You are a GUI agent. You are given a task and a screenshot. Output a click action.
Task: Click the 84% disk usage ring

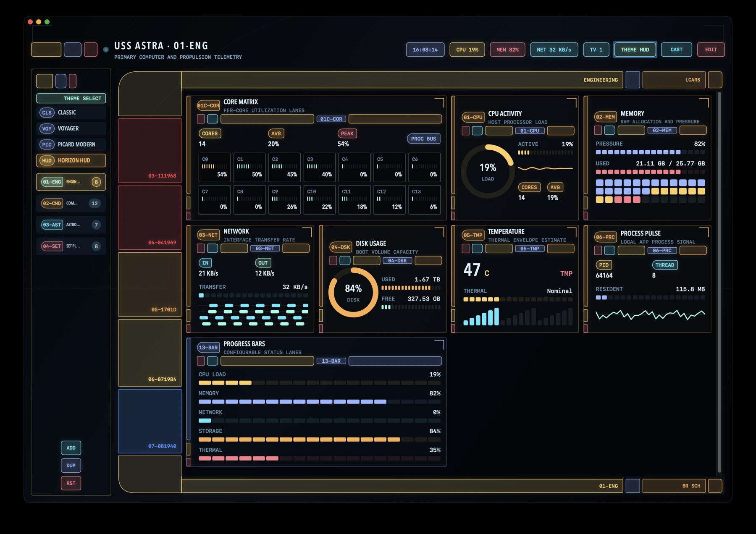353,293
